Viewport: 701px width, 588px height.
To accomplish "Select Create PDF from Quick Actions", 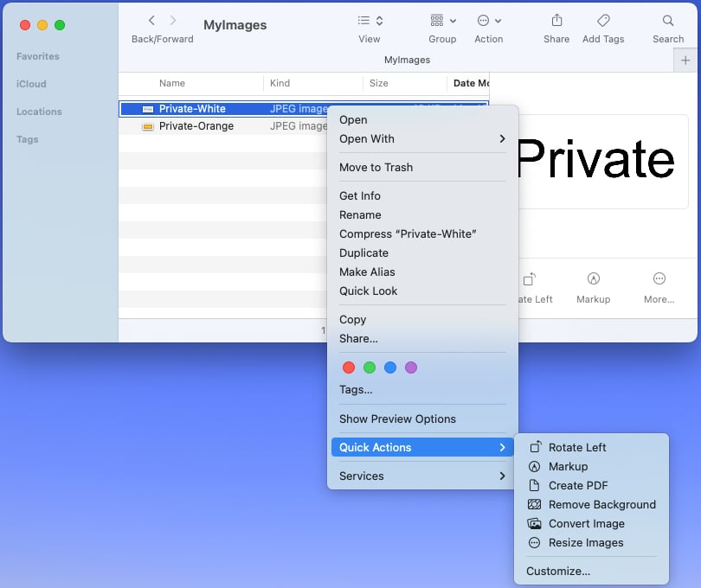I will 577,486.
